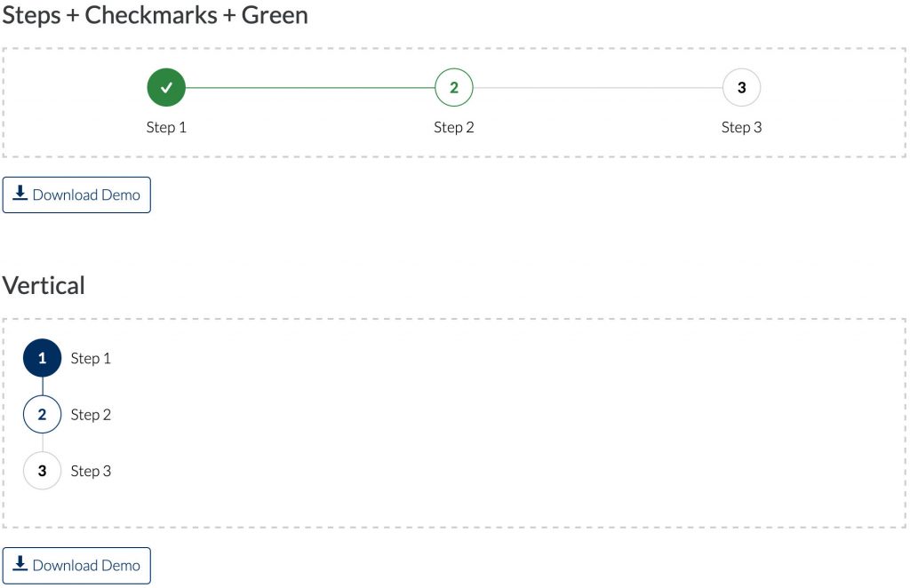Viewport: 910px width, 588px height.
Task: Click the Vertical section heading
Action: tap(44, 286)
